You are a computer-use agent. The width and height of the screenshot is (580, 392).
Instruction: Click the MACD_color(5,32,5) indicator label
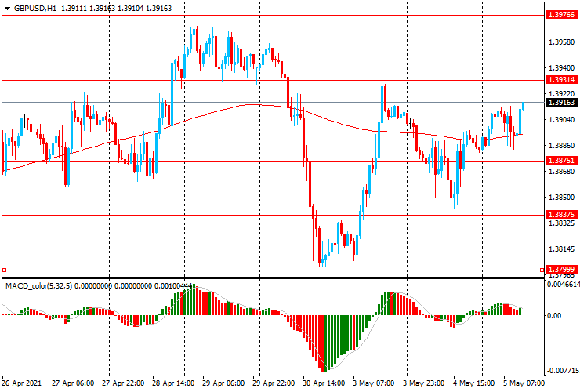coord(39,285)
